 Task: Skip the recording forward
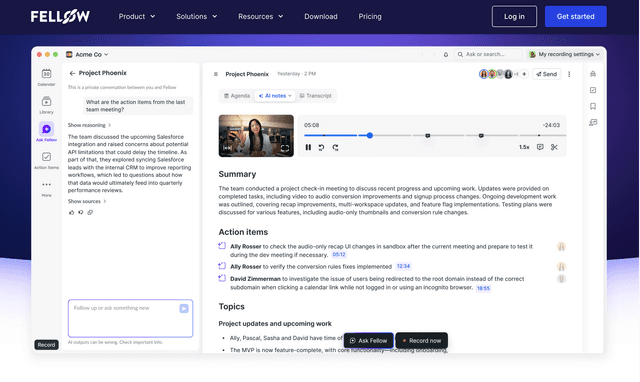[336, 147]
